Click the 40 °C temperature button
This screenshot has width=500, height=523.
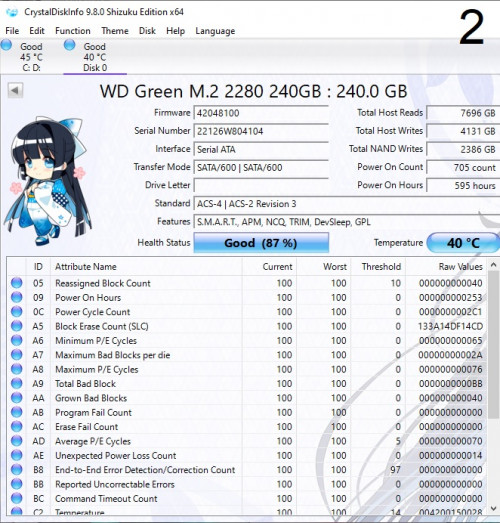pos(463,243)
